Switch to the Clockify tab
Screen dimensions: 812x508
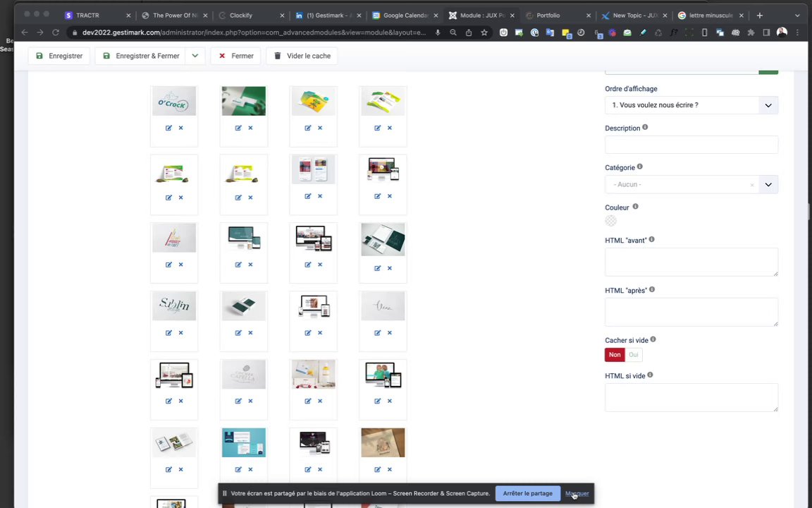click(x=251, y=16)
